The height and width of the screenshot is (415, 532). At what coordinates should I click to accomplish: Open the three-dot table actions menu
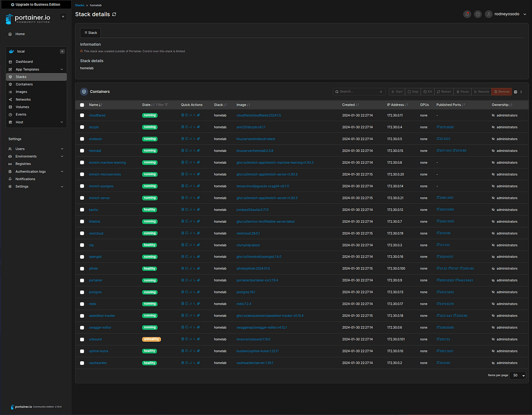521,92
